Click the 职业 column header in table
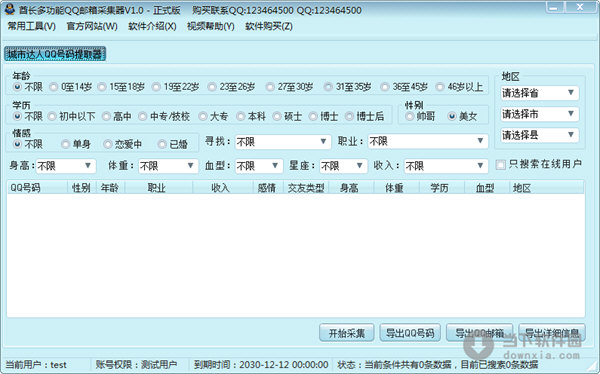The height and width of the screenshot is (374, 600). coord(159,188)
